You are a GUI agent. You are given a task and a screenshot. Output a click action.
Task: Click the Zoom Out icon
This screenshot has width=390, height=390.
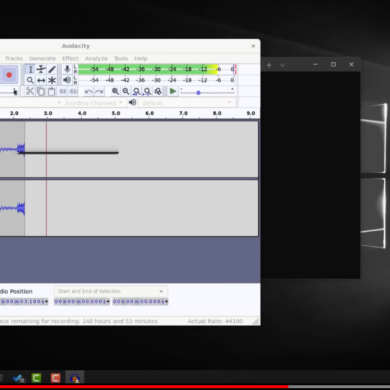tap(126, 91)
